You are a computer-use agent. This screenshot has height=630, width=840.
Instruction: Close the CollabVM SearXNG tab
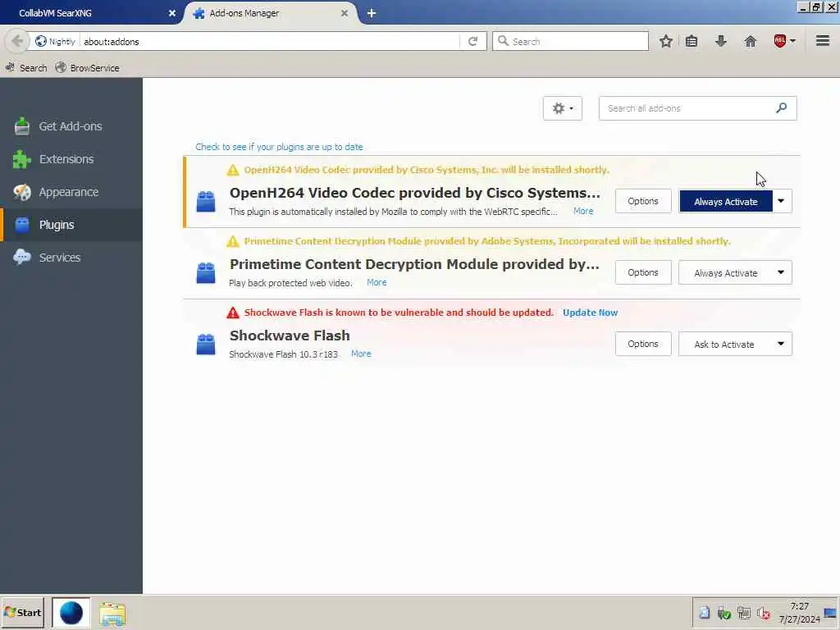pos(172,13)
